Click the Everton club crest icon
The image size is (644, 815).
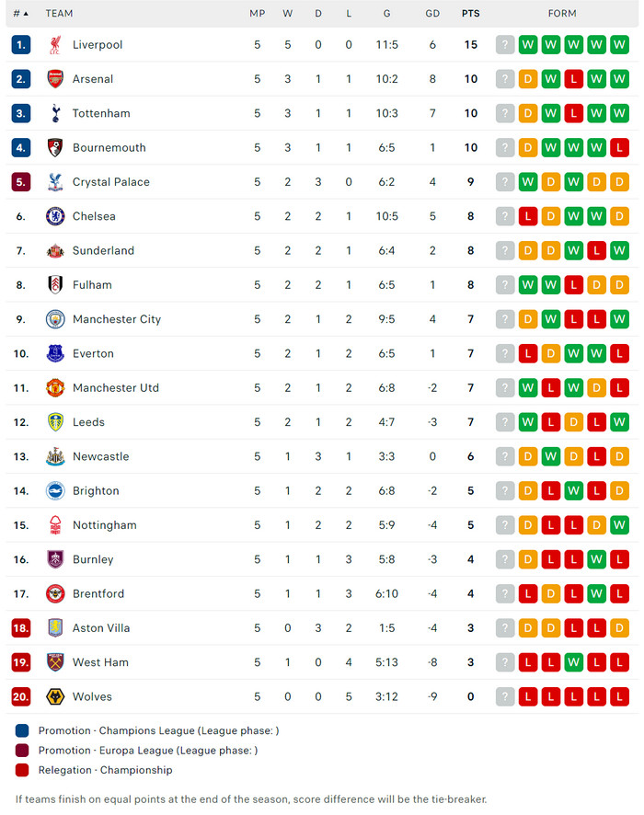55,353
